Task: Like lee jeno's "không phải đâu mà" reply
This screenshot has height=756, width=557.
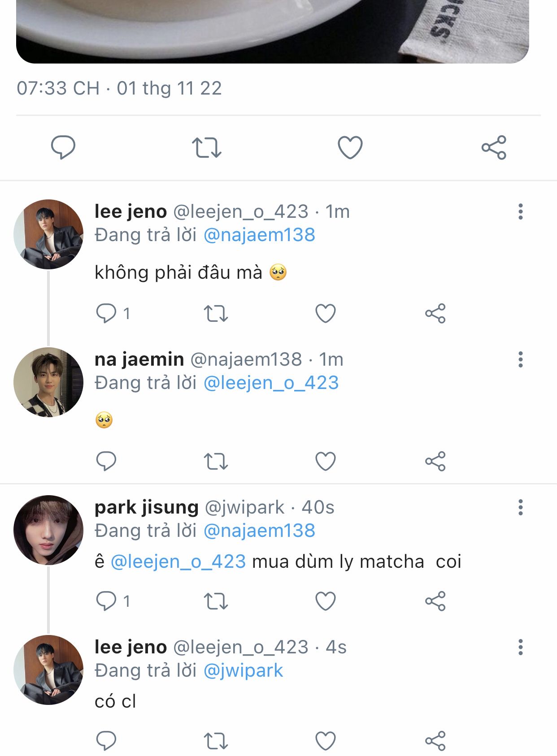Action: click(x=326, y=313)
